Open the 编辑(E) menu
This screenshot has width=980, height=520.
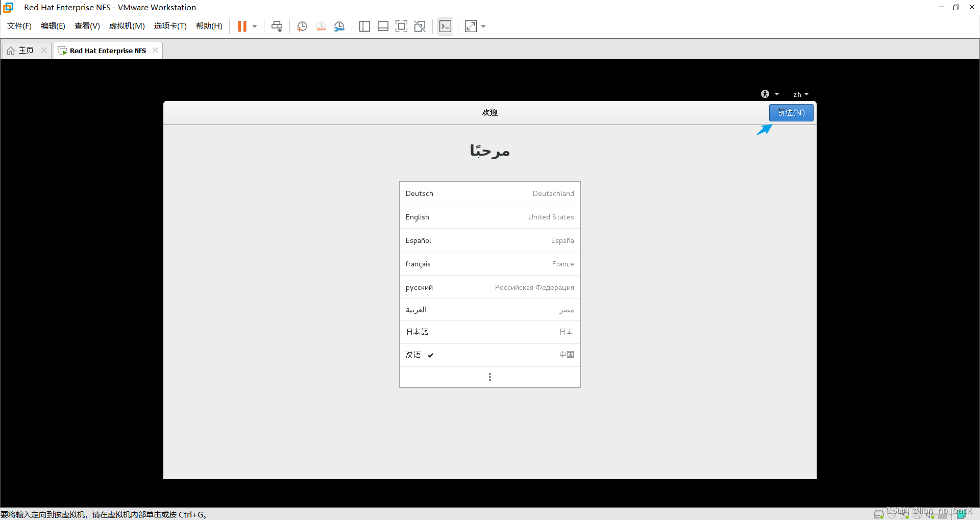[x=53, y=26]
